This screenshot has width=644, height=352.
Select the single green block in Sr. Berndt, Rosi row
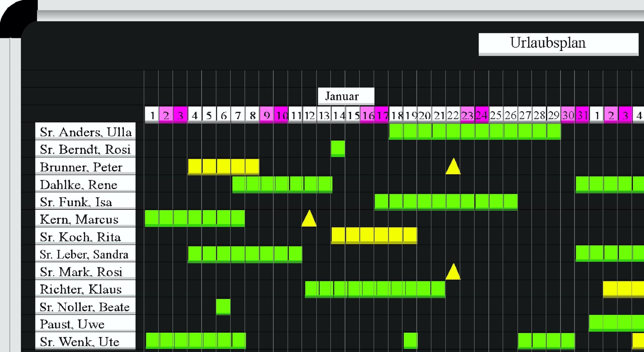[338, 148]
